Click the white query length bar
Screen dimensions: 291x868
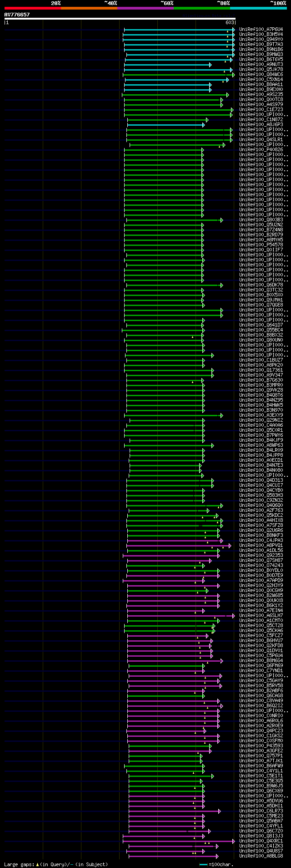[x=120, y=19]
